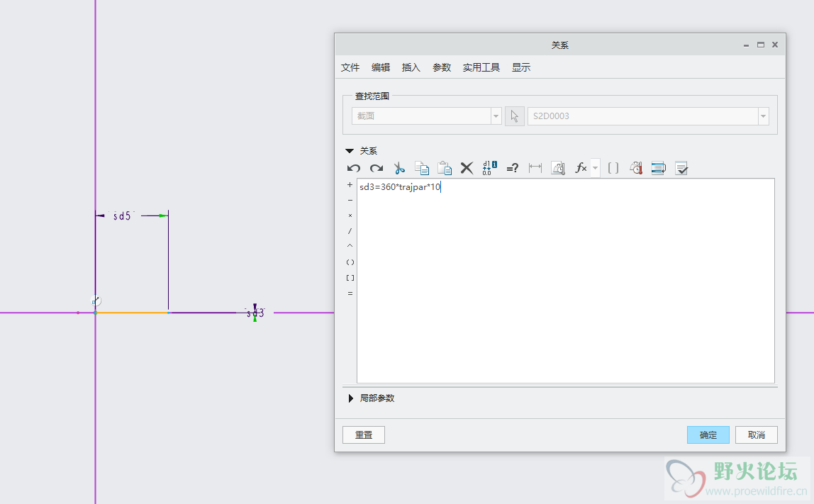Sort relations with the list icon
This screenshot has width=814, height=504.
point(658,168)
